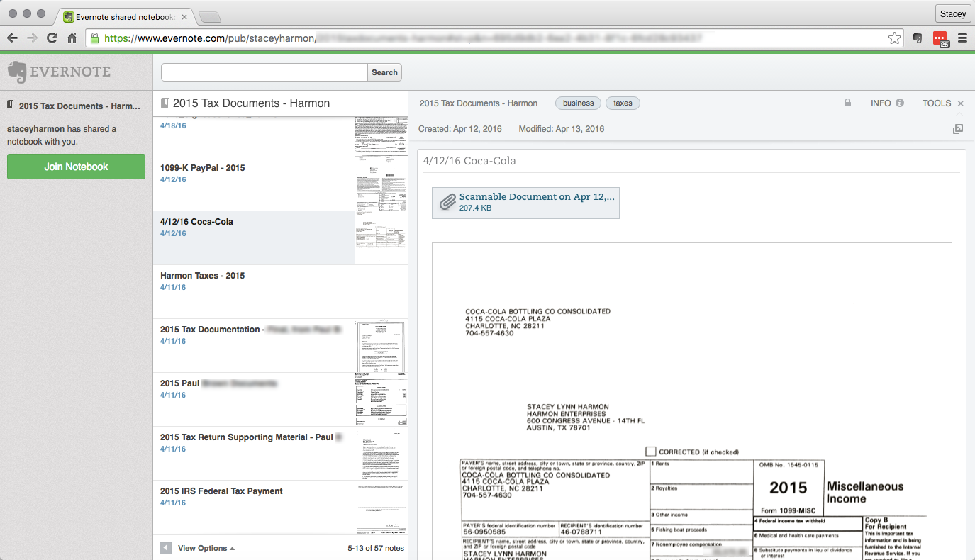Click the 2015 Tax Documents - Harmon breadcrumb

[x=479, y=103]
